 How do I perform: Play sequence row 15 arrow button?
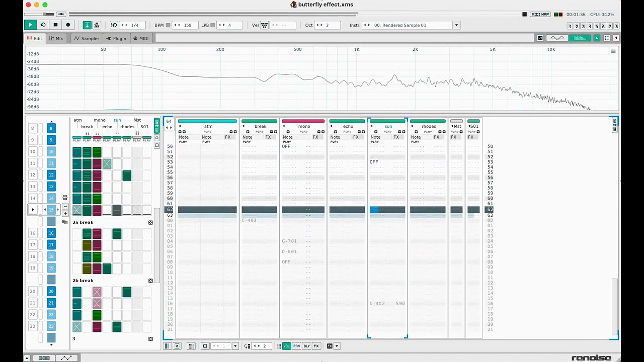click(x=33, y=210)
